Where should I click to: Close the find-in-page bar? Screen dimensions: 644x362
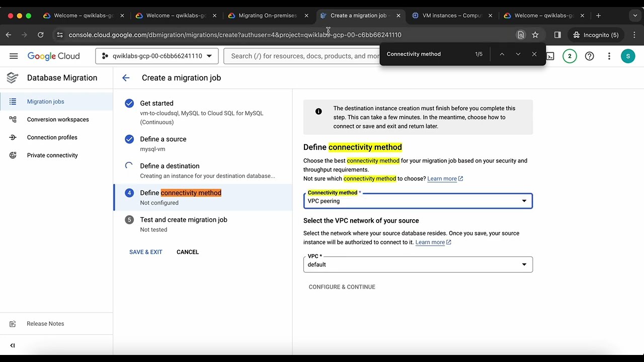(x=534, y=54)
